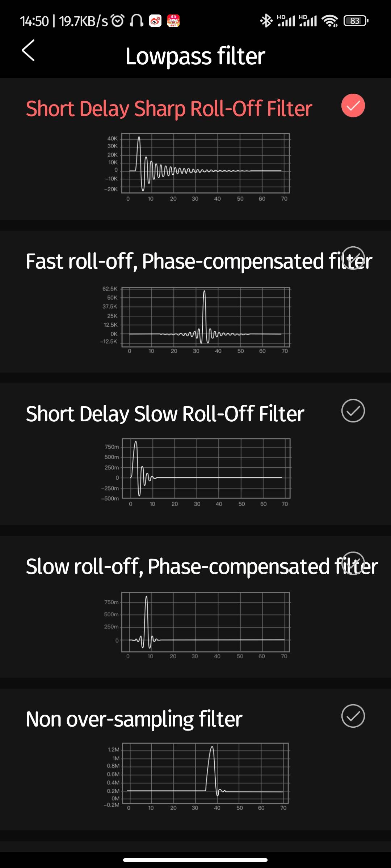Tap the headphone status icon

136,21
